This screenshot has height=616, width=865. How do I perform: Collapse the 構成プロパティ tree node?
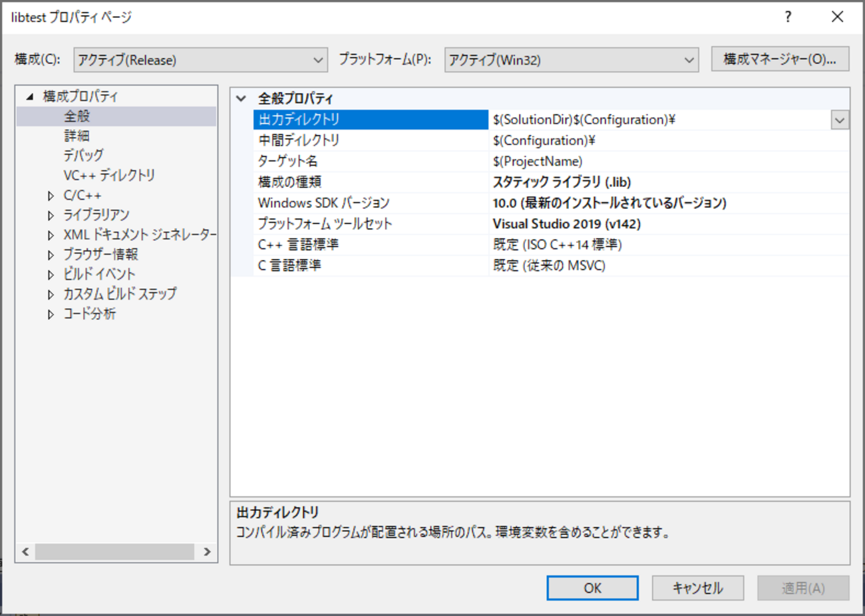coord(30,96)
